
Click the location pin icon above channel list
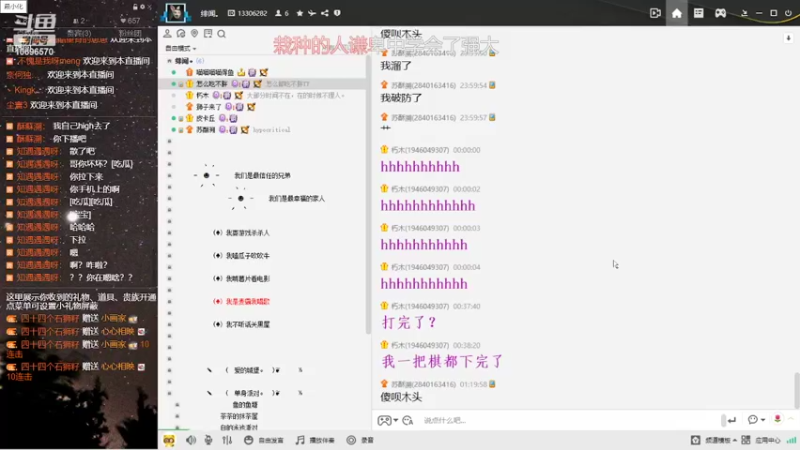(x=194, y=34)
